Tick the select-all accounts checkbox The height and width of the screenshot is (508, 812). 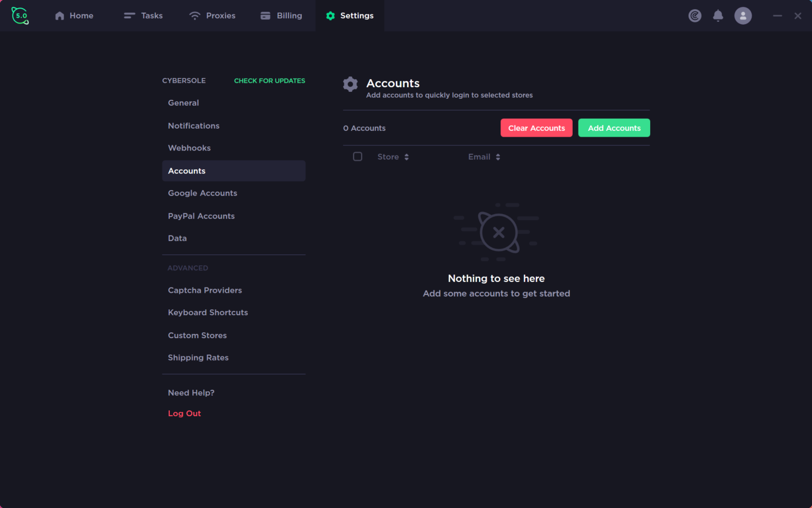[x=358, y=157]
